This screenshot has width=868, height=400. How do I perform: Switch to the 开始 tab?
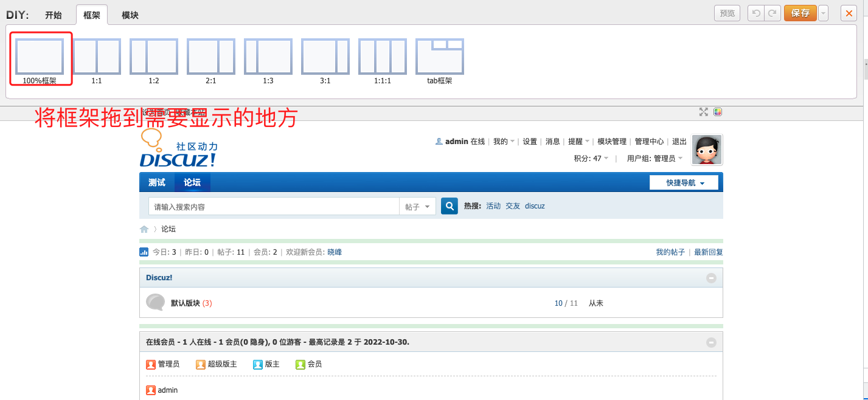click(54, 15)
